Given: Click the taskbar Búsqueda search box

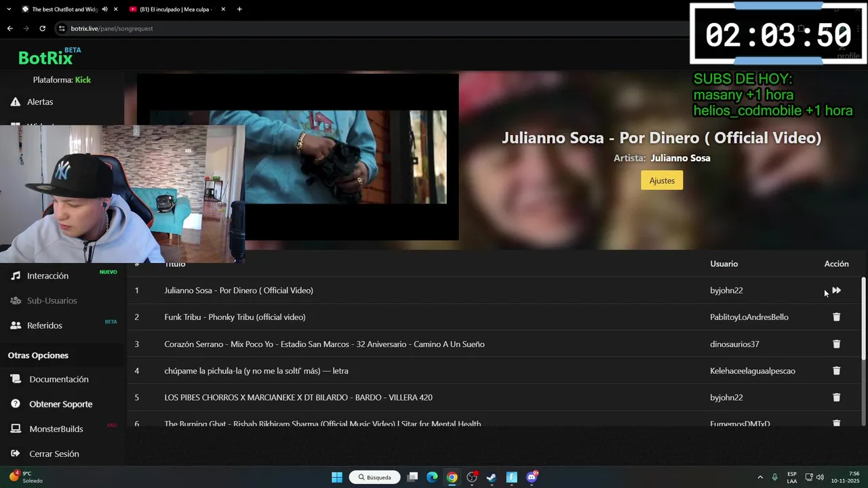Looking at the screenshot, I should (375, 477).
